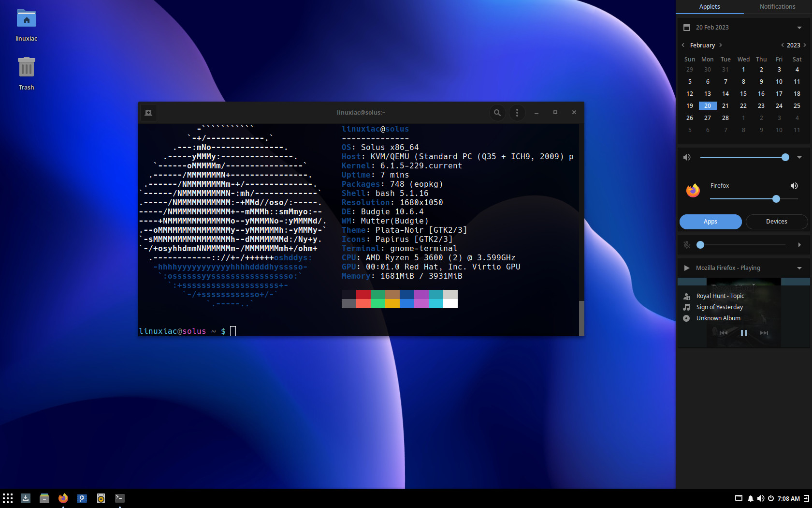Click the red color block in neofetch output
The width and height of the screenshot is (812, 508).
tap(363, 295)
